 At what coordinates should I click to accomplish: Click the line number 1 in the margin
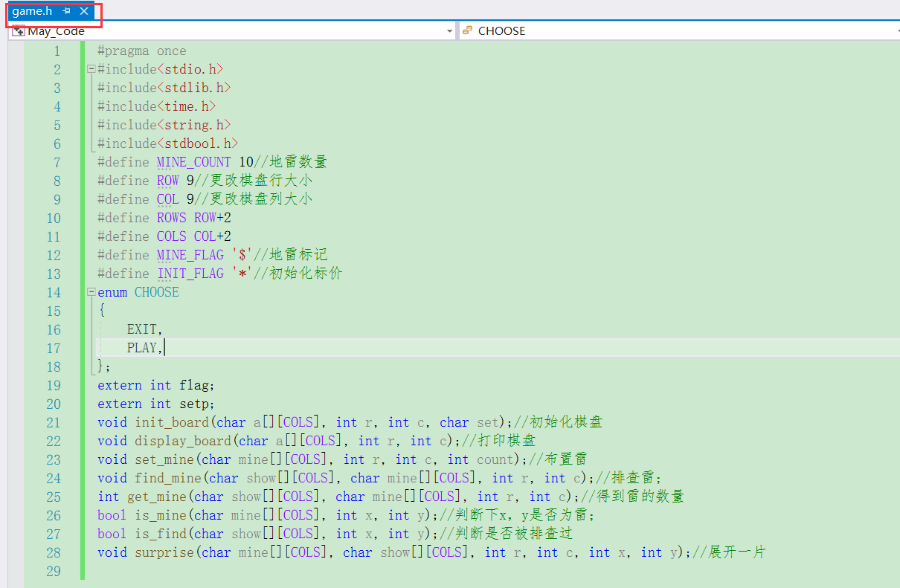57,51
